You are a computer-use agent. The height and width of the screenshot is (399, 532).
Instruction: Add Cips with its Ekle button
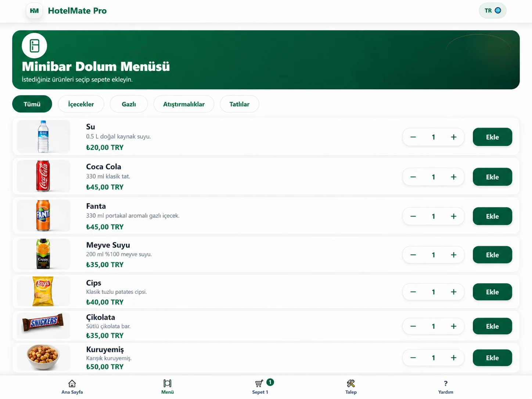(x=492, y=292)
